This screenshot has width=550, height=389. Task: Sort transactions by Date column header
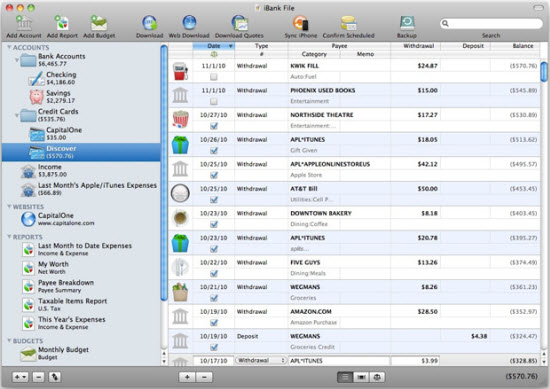pyautogui.click(x=214, y=46)
